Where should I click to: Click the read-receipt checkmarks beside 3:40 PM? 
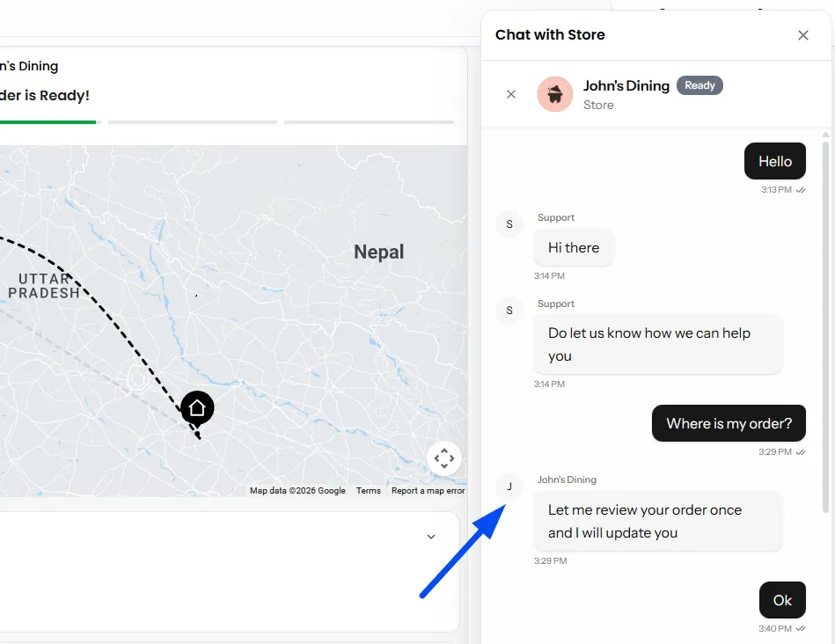click(801, 629)
